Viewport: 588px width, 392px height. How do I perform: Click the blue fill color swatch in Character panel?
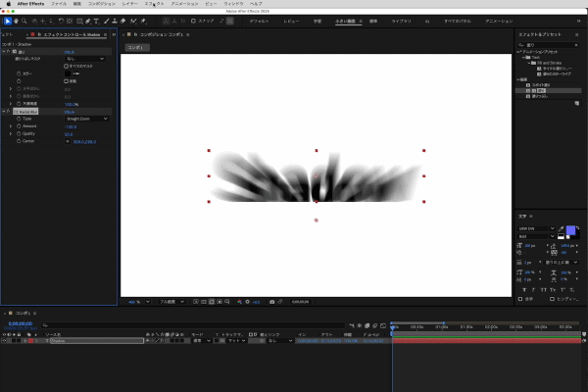click(x=570, y=230)
